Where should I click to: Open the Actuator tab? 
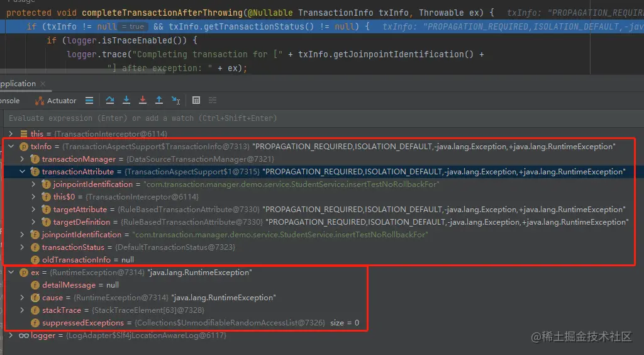coord(56,101)
